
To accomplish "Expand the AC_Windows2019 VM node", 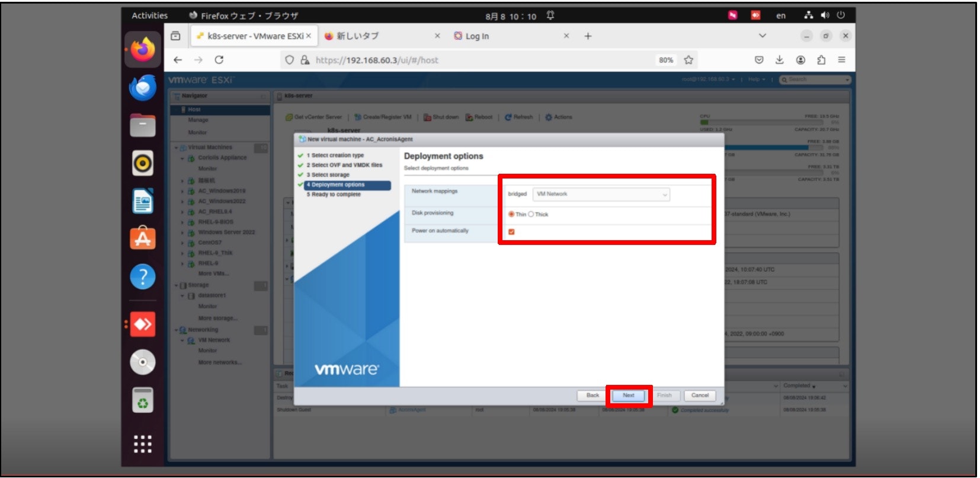I will (x=182, y=191).
